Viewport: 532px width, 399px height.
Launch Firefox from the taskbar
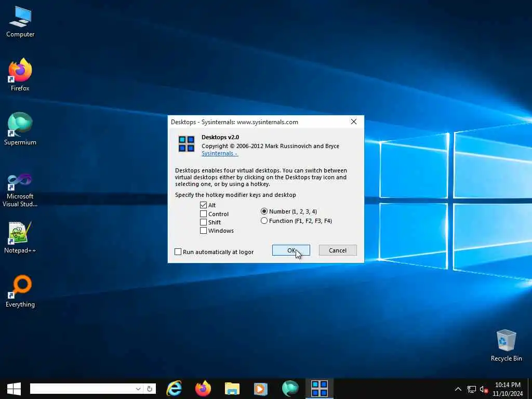pyautogui.click(x=203, y=389)
